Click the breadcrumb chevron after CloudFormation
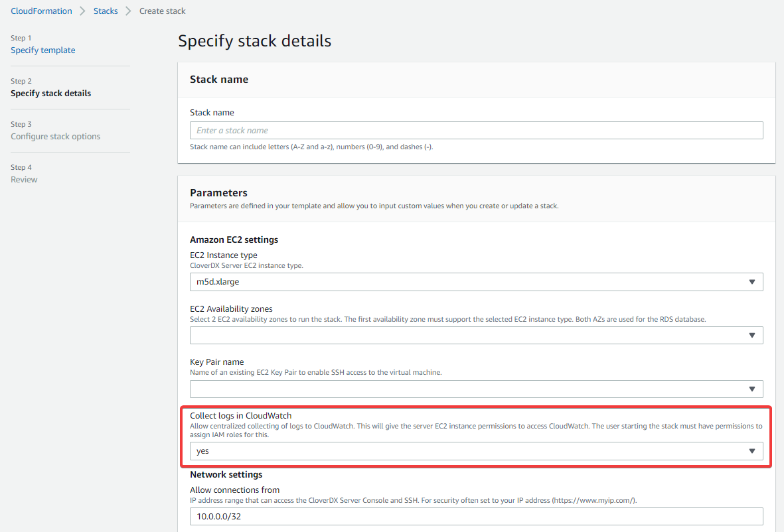The image size is (784, 532). tap(81, 11)
